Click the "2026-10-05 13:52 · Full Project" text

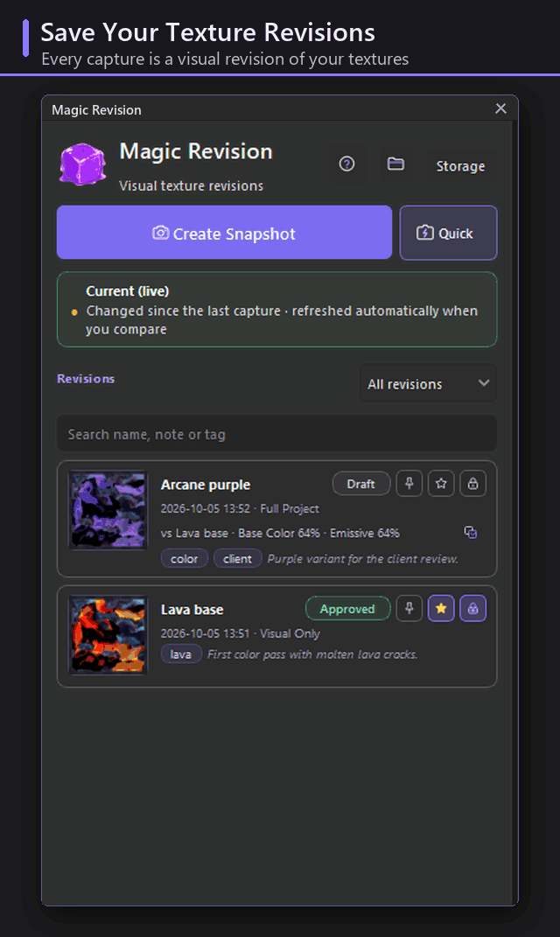point(240,508)
